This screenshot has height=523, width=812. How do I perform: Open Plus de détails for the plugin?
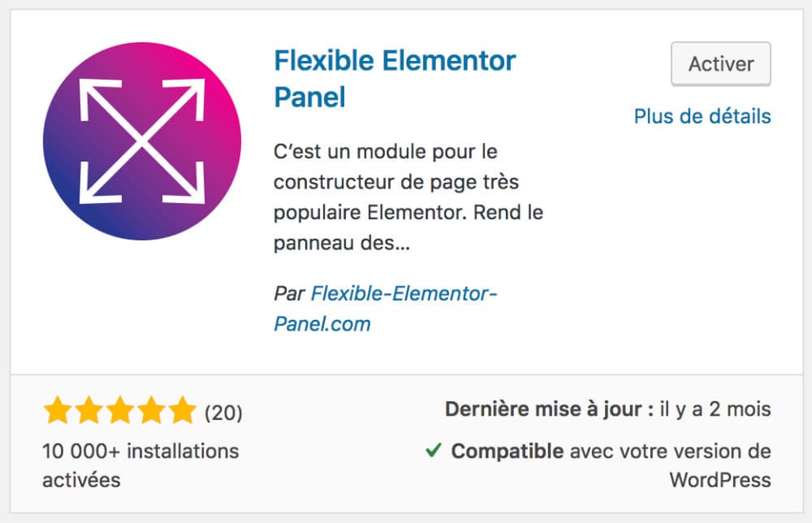coord(702,116)
